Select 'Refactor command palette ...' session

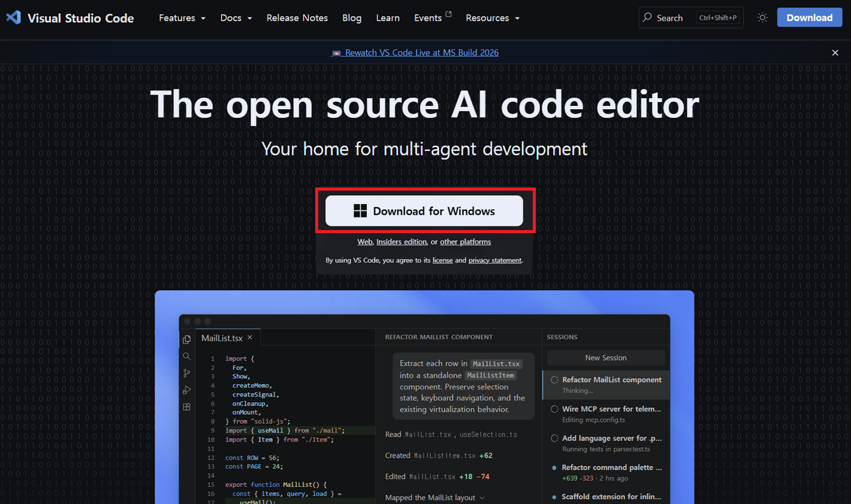click(606, 472)
